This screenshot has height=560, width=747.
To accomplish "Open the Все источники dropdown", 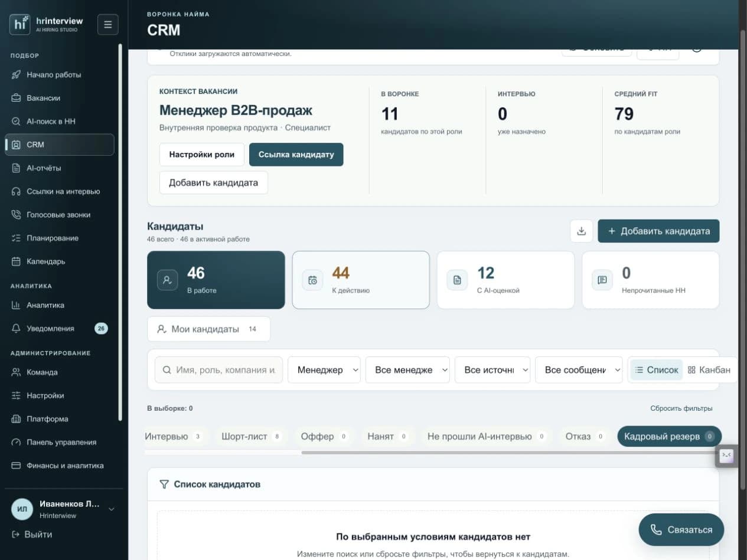I will 492,370.
